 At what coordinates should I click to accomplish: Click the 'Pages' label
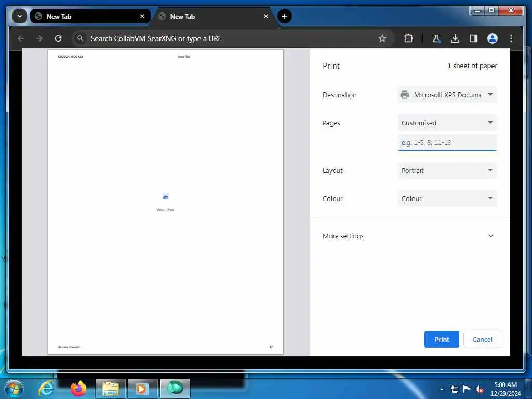pos(331,123)
